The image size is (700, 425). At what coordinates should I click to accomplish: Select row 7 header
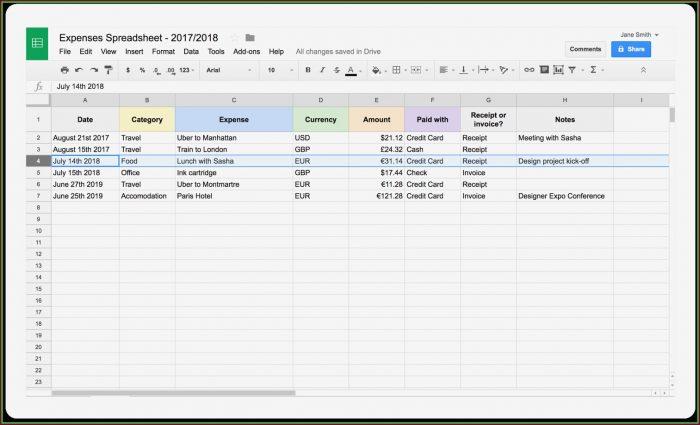pos(39,196)
